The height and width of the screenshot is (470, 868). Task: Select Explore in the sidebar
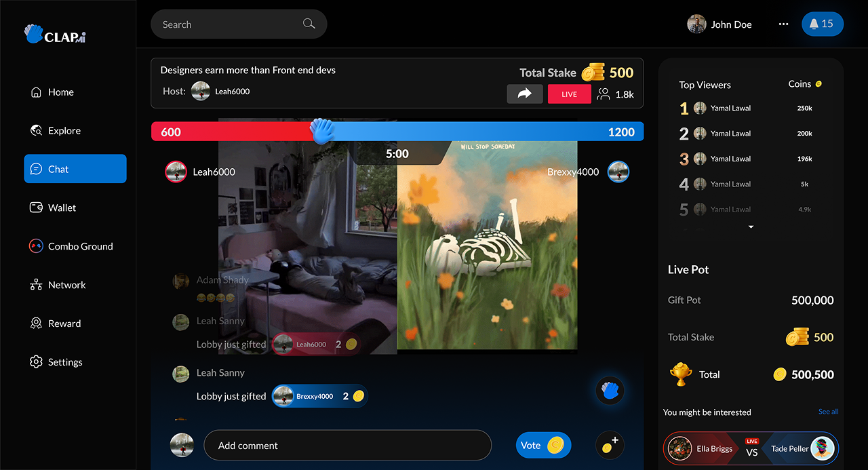64,131
